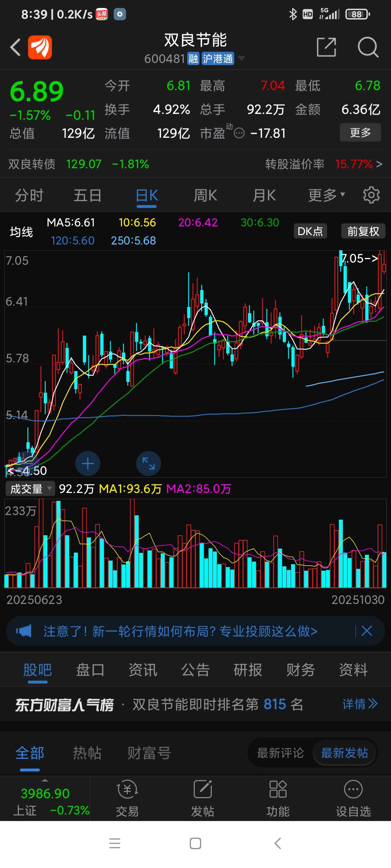This screenshot has height=868, width=391.
Task: Select the 财富号 posts tab
Action: point(149,753)
